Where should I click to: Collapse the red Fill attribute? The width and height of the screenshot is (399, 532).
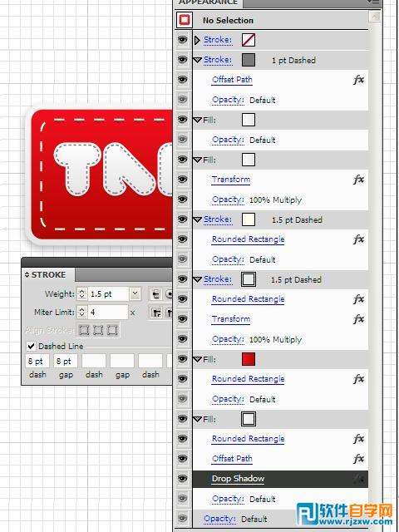(198, 359)
